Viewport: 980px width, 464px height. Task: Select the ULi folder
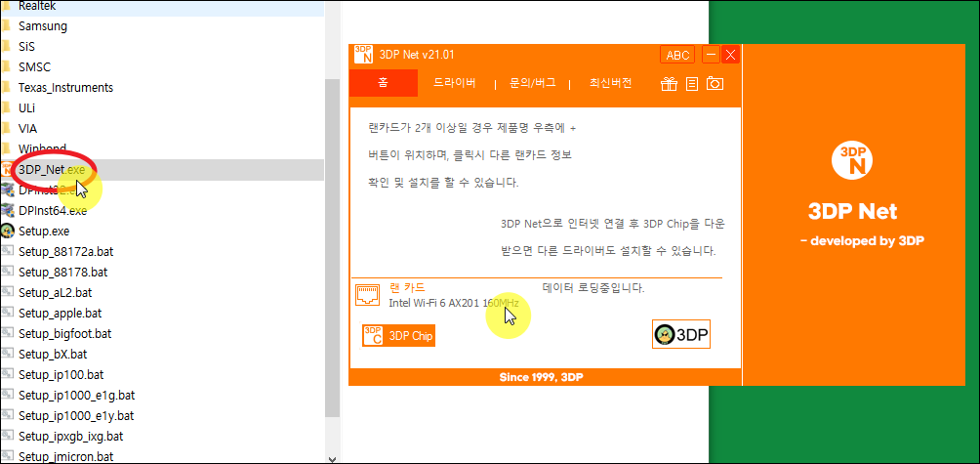(x=27, y=107)
